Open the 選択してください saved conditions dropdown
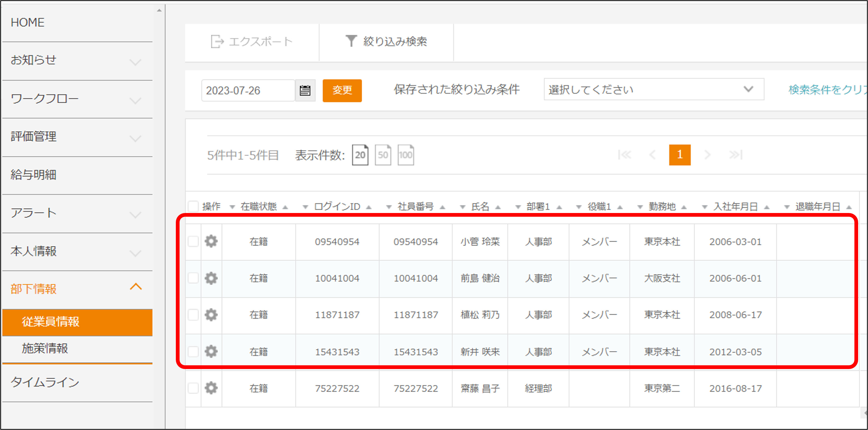Viewport: 868px width, 430px height. [654, 89]
